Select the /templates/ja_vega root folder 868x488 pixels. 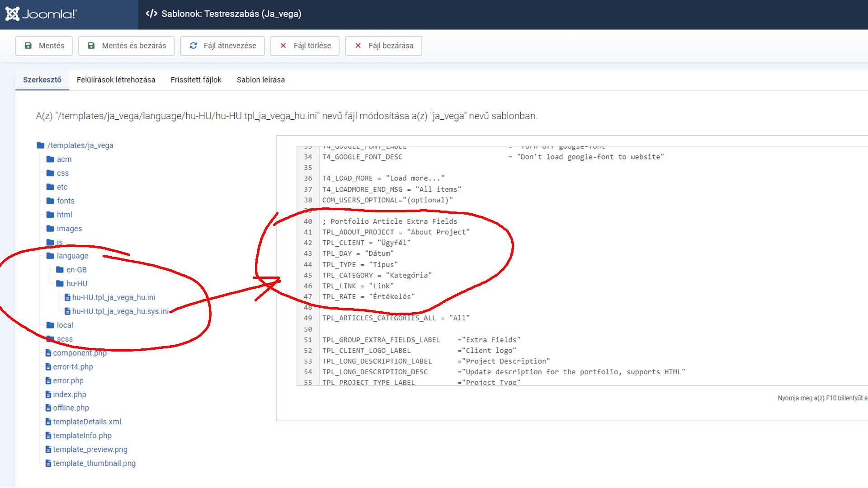click(80, 145)
